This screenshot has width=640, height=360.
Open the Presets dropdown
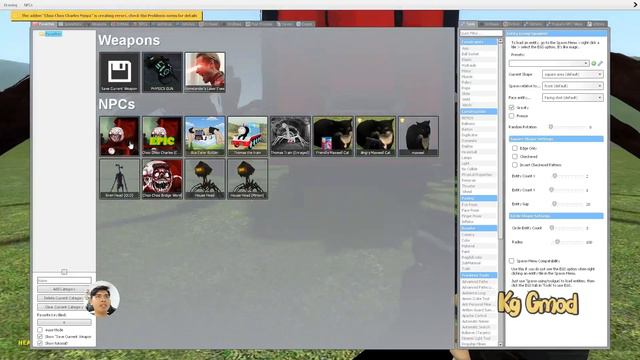[549, 63]
